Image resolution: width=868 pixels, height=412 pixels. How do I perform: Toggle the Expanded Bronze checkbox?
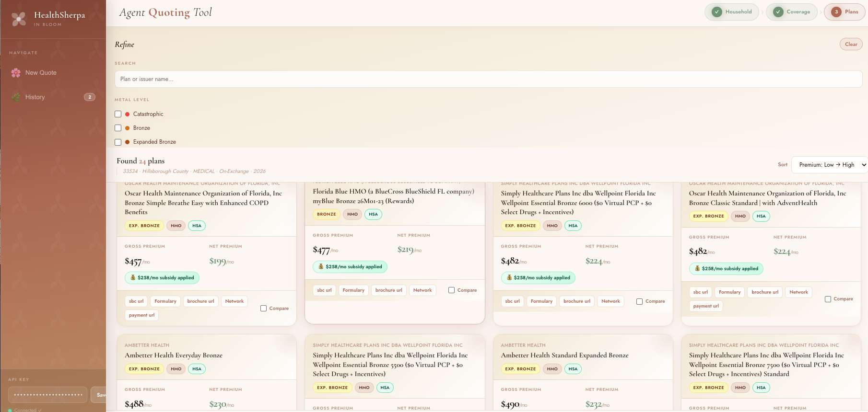coord(118,142)
